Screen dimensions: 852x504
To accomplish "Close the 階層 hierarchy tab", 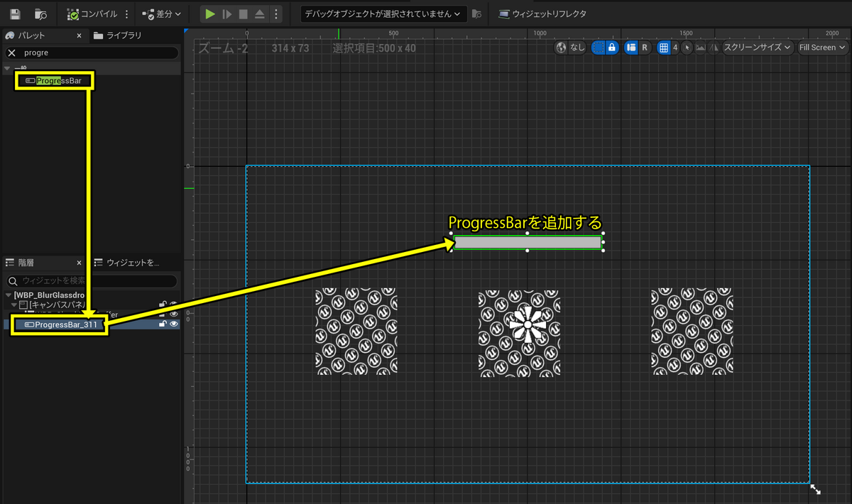I will [x=79, y=263].
